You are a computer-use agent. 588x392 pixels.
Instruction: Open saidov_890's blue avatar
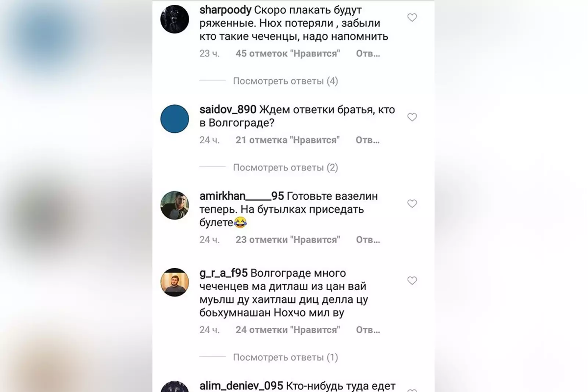(x=175, y=119)
